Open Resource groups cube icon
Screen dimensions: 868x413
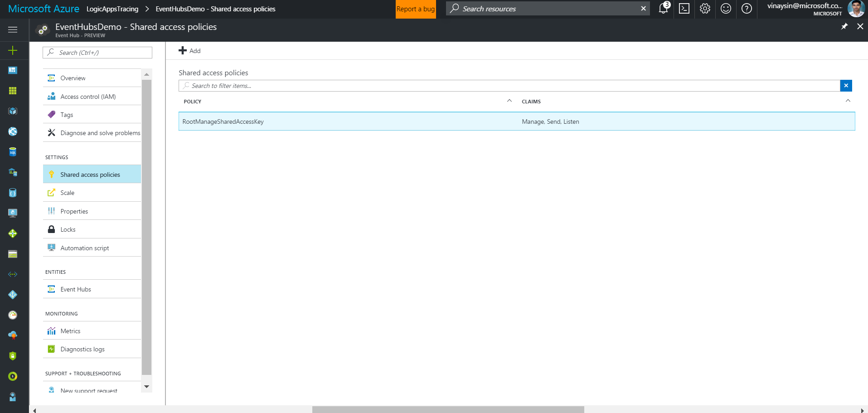13,111
